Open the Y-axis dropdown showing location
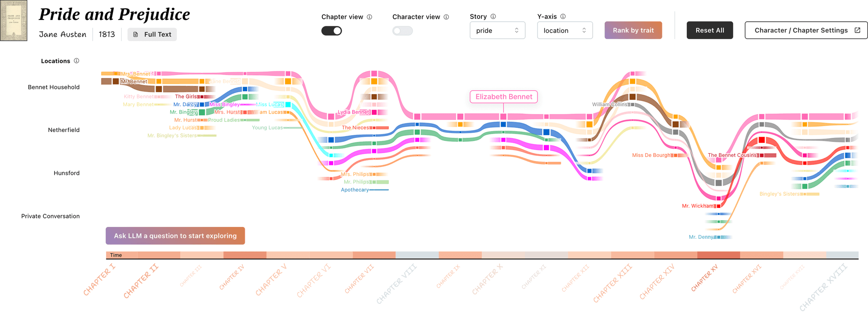The width and height of the screenshot is (868, 312). pos(565,30)
